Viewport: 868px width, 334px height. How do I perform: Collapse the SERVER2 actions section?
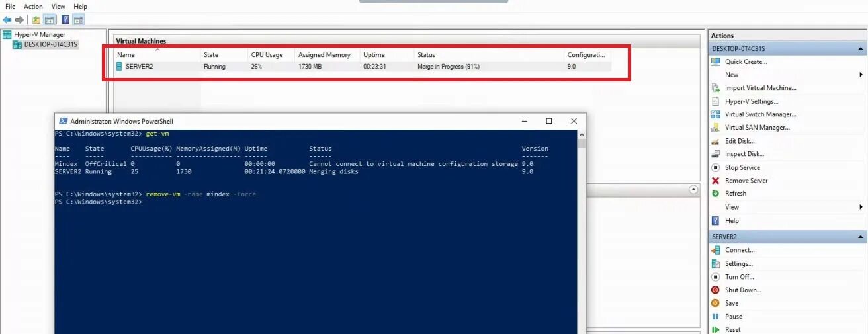pos(861,237)
